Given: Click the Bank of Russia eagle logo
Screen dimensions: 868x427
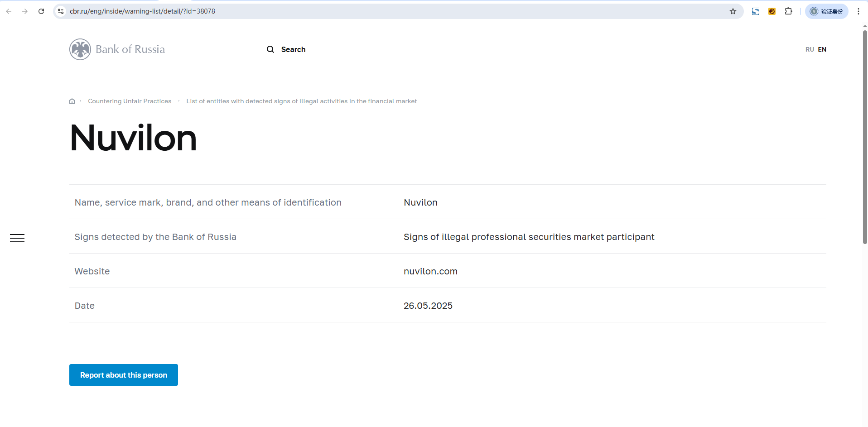Looking at the screenshot, I should click(80, 49).
